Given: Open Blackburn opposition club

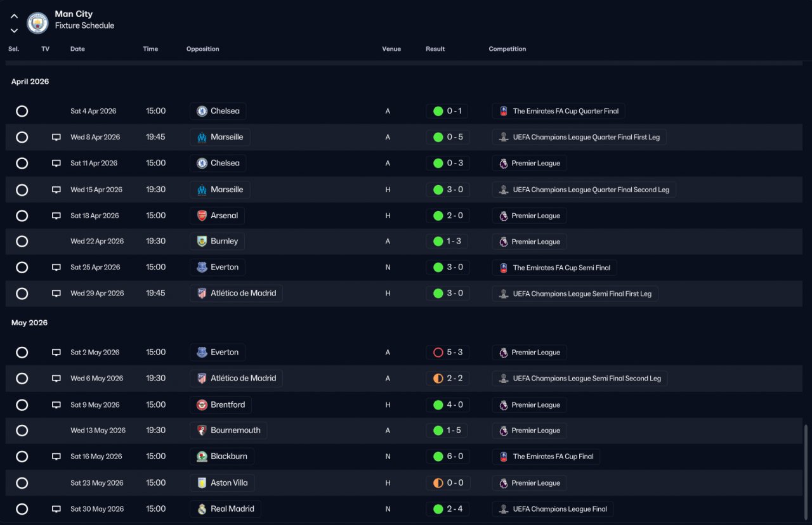Looking at the screenshot, I should tap(222, 457).
